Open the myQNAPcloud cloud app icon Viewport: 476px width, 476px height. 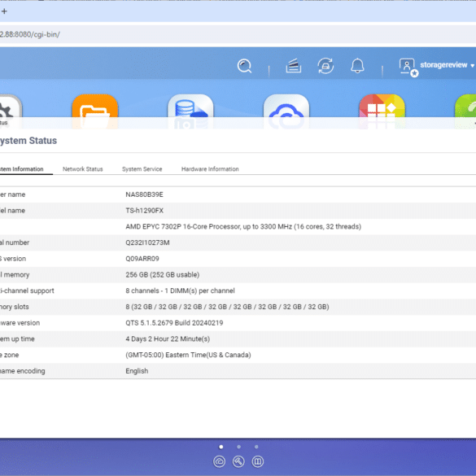point(286,111)
